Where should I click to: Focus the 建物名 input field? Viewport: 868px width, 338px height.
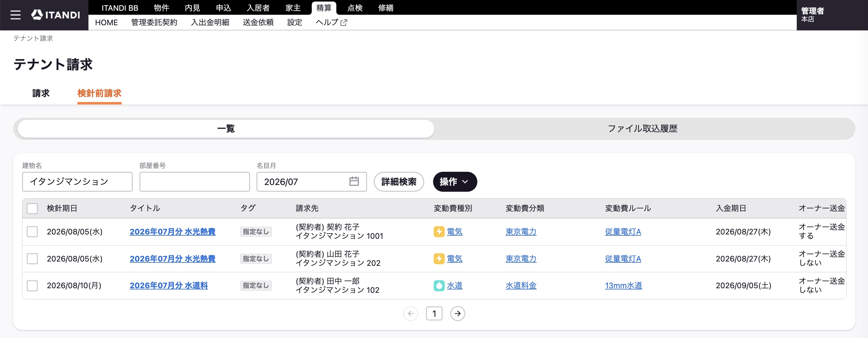[x=77, y=182]
